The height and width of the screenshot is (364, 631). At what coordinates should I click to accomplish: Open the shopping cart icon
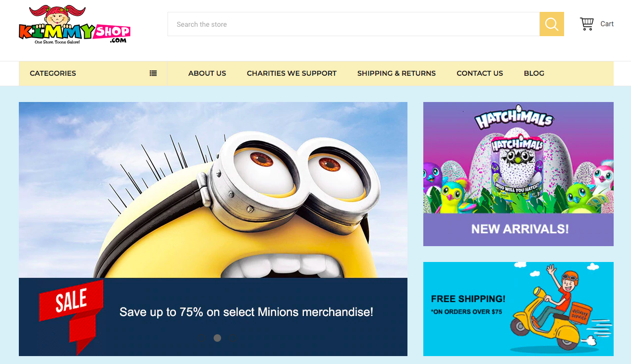click(587, 24)
